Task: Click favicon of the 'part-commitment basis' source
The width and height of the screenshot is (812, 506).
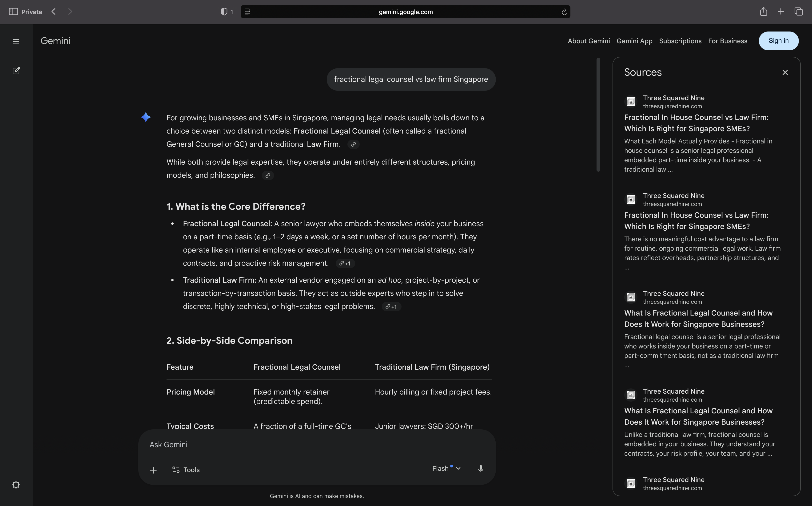Action: click(631, 297)
